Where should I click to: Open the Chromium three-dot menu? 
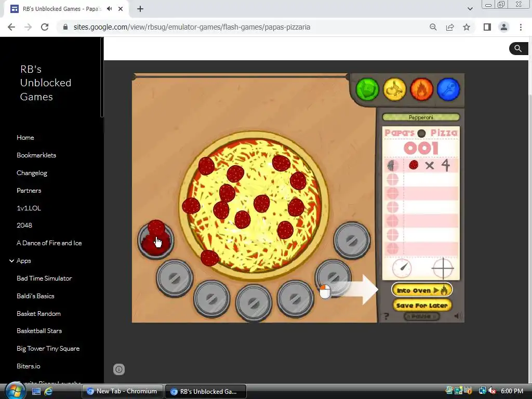click(521, 27)
